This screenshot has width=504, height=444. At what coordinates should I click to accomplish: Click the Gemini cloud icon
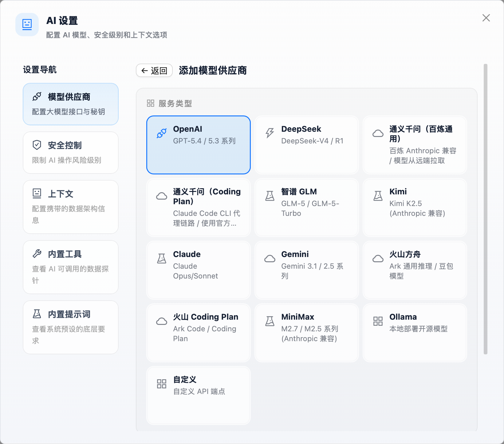[x=270, y=259]
